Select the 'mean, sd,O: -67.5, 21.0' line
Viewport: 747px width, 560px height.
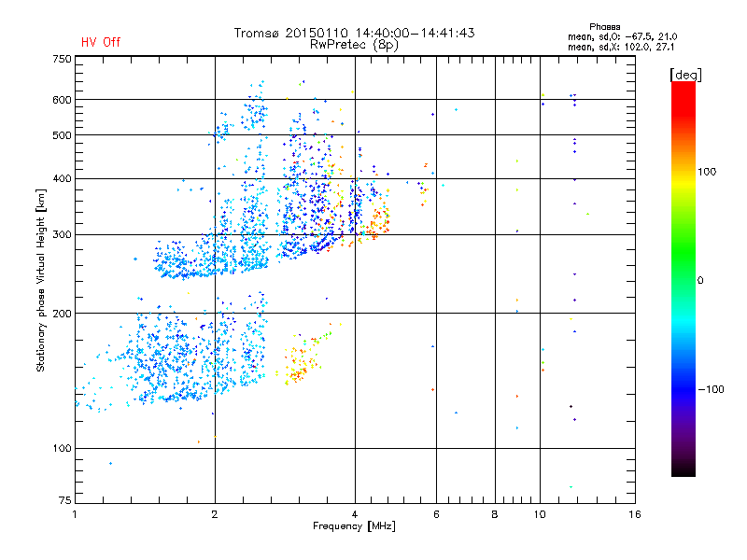point(622,36)
